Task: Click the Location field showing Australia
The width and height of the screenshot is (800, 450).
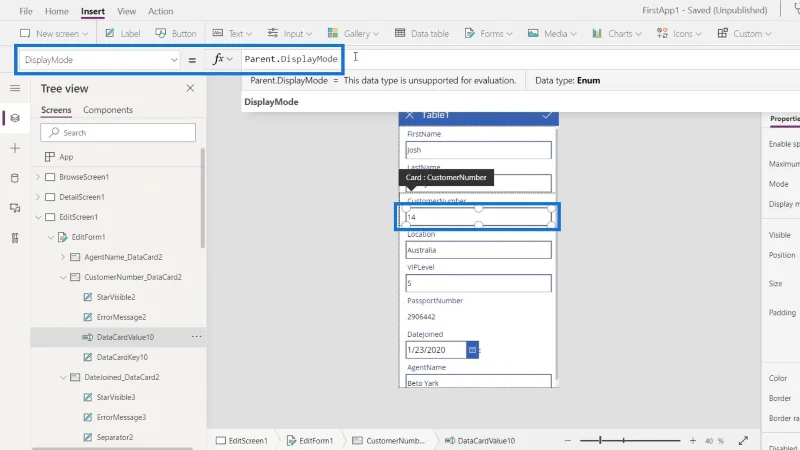Action: (x=479, y=250)
